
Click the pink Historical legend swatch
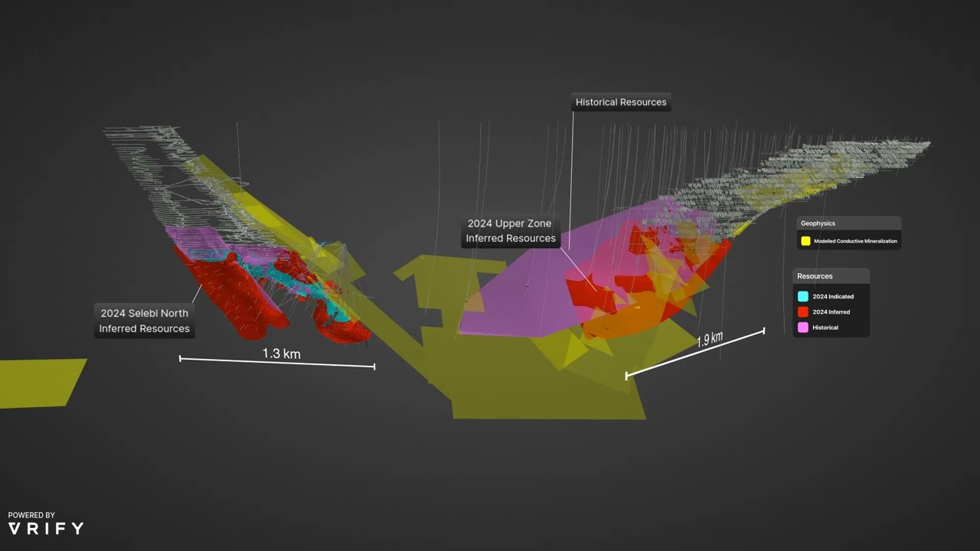tap(803, 328)
